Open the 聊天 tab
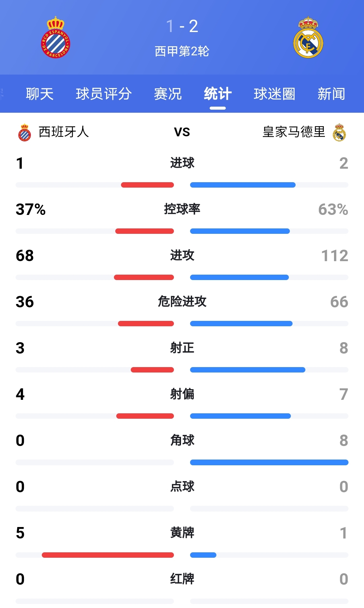 pyautogui.click(x=40, y=94)
